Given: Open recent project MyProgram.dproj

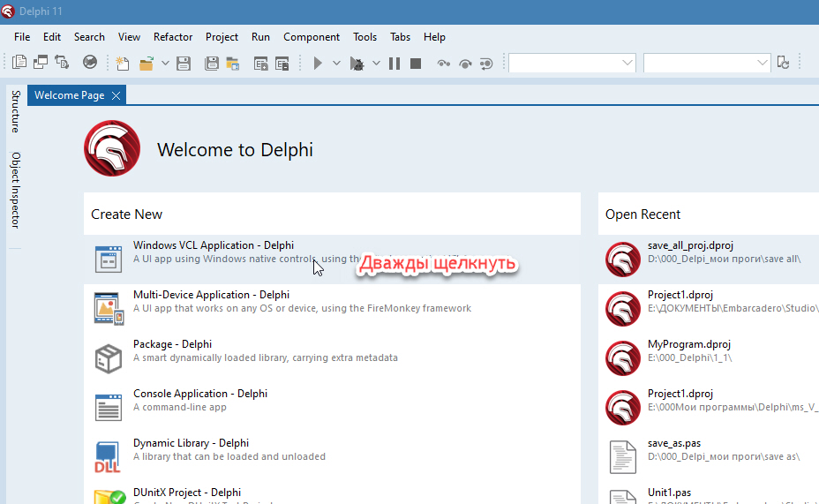Looking at the screenshot, I should (x=709, y=358).
